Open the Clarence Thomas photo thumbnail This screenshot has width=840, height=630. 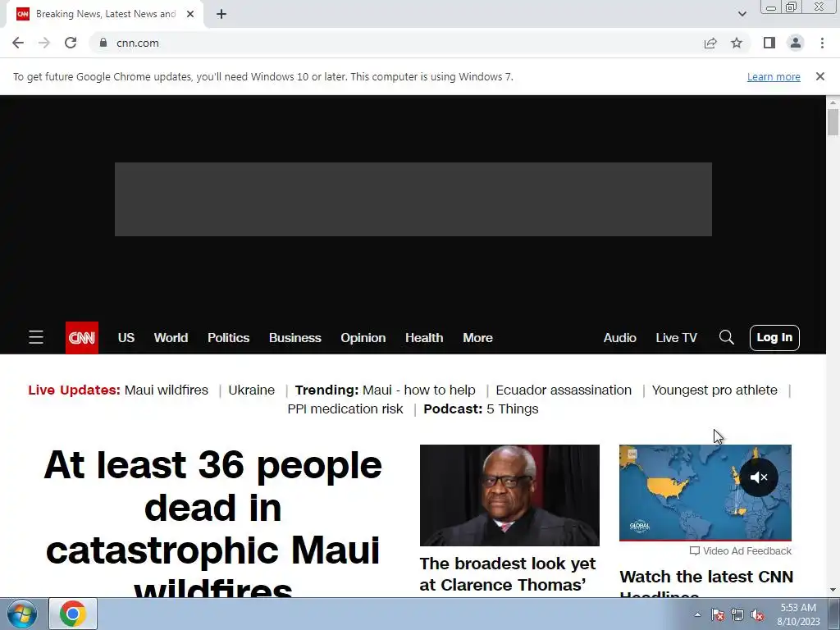coord(509,495)
